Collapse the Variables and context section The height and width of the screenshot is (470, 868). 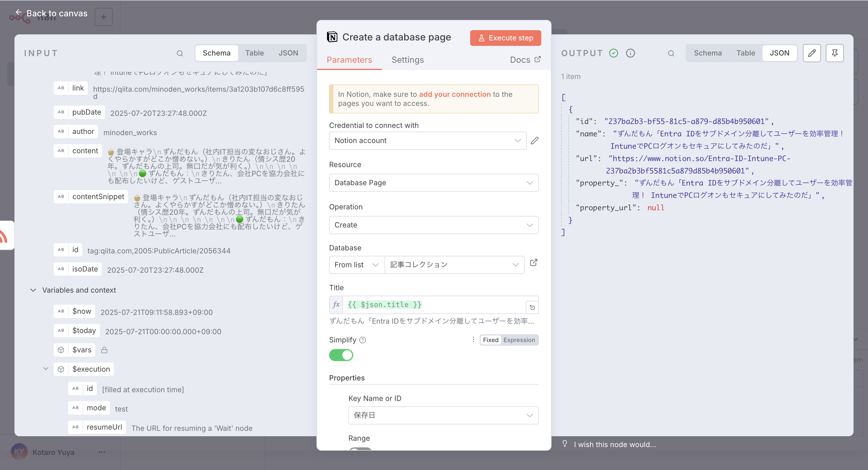[x=33, y=290]
